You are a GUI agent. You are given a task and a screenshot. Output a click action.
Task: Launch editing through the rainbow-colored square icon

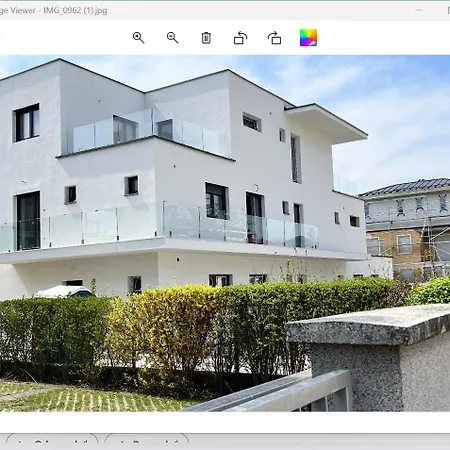(x=308, y=38)
